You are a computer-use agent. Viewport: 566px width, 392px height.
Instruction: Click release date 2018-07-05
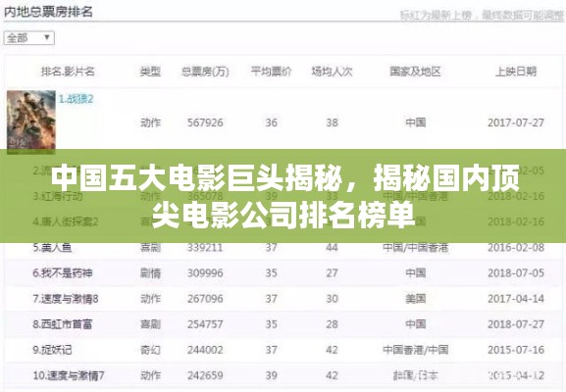516,273
